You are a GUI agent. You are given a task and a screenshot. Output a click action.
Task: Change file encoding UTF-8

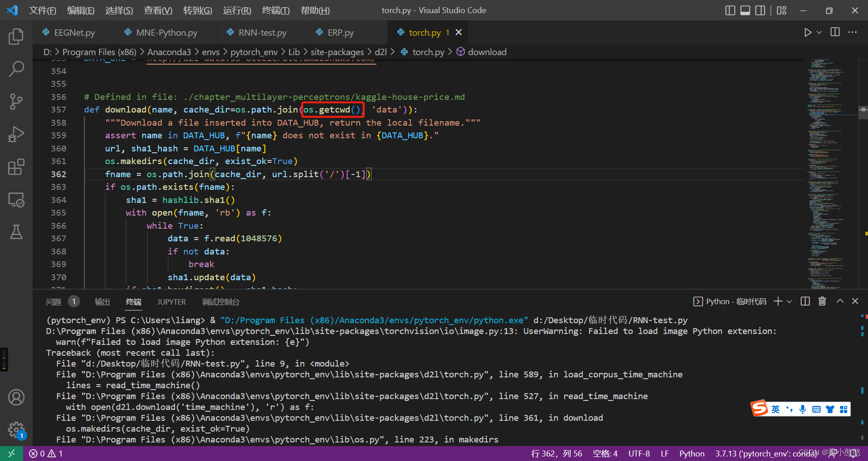[x=639, y=453]
